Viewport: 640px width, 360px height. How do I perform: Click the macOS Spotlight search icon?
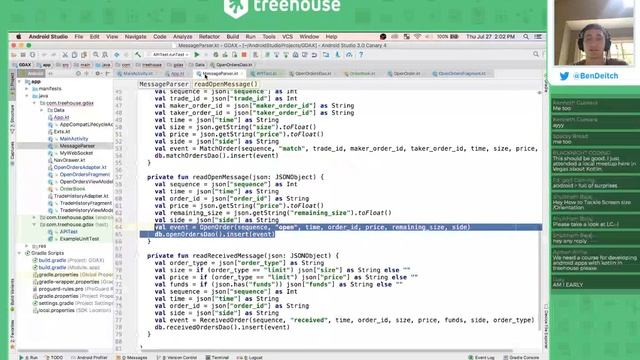pyautogui.click(x=526, y=37)
